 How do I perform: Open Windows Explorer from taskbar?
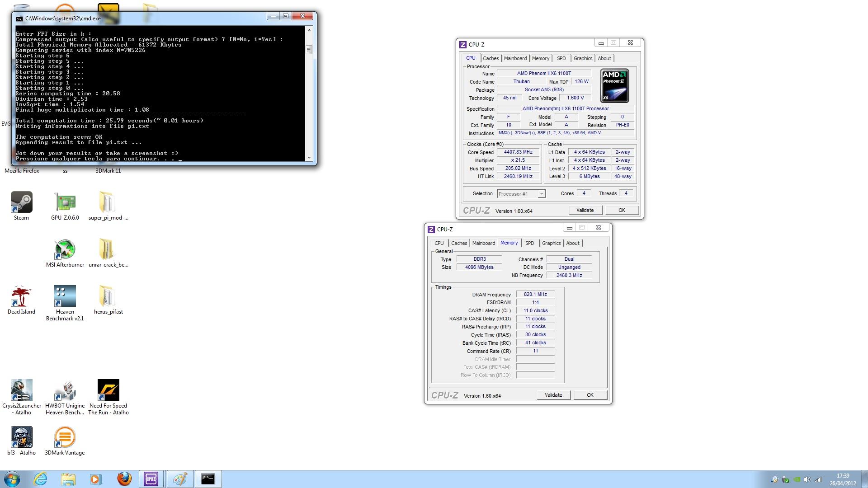coord(68,479)
